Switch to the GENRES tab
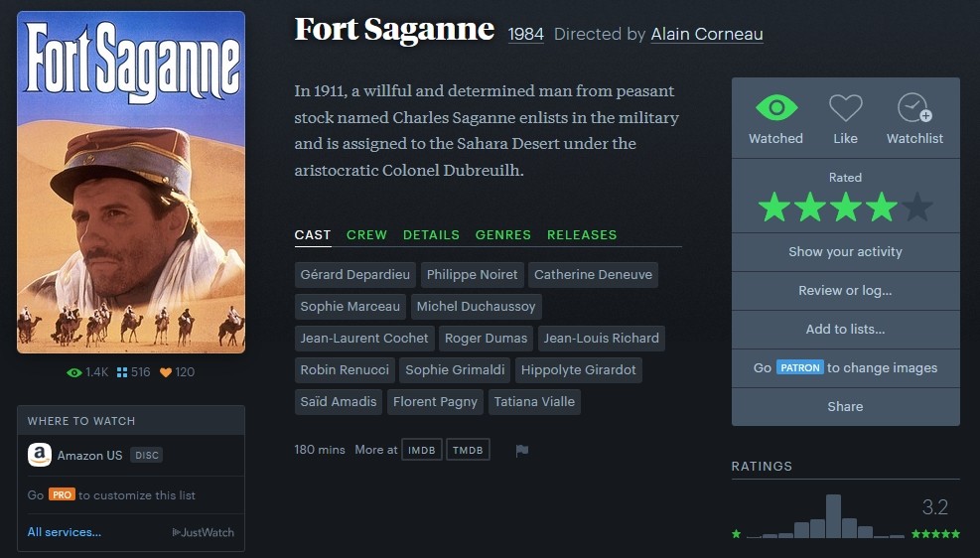Image resolution: width=980 pixels, height=558 pixels. pyautogui.click(x=503, y=235)
